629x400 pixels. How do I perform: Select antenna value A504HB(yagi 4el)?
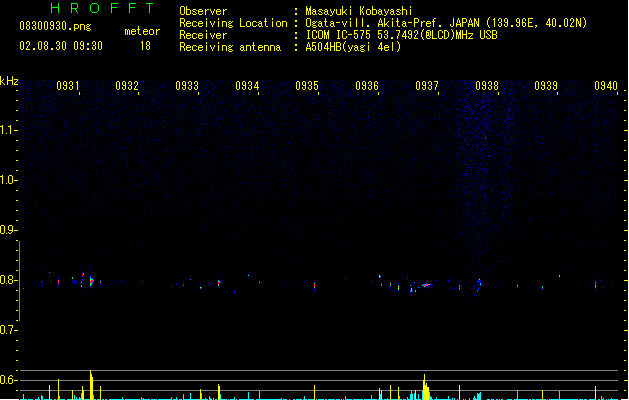coord(353,47)
